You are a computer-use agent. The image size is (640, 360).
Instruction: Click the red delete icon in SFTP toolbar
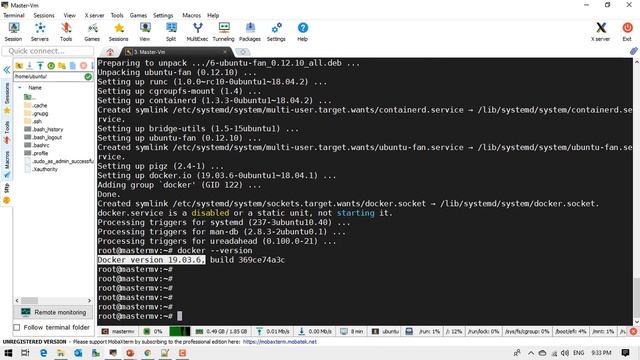tap(83, 65)
